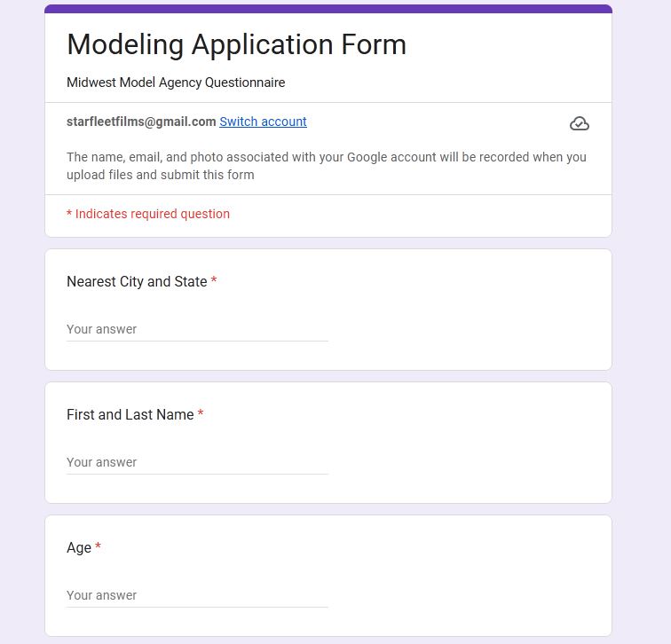671x644 pixels.
Task: Click the red asterisk beside First and Last Name
Action: coord(201,414)
